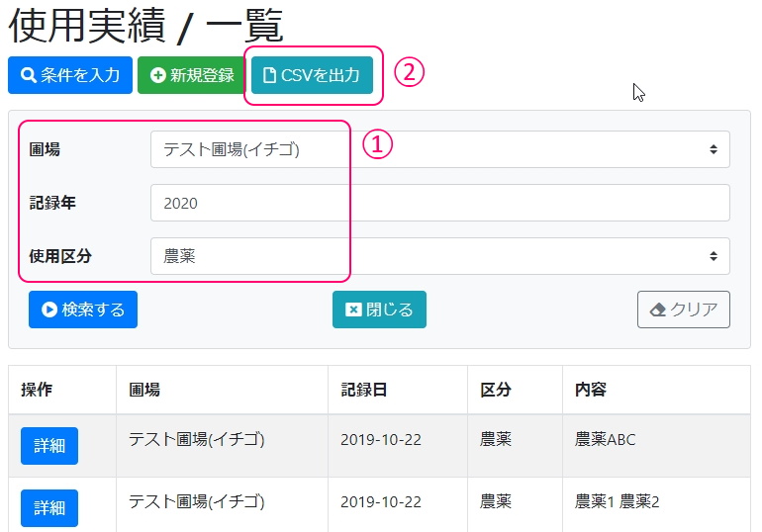Open the 圃場 dropdown selector
This screenshot has width=762, height=532.
(439, 149)
